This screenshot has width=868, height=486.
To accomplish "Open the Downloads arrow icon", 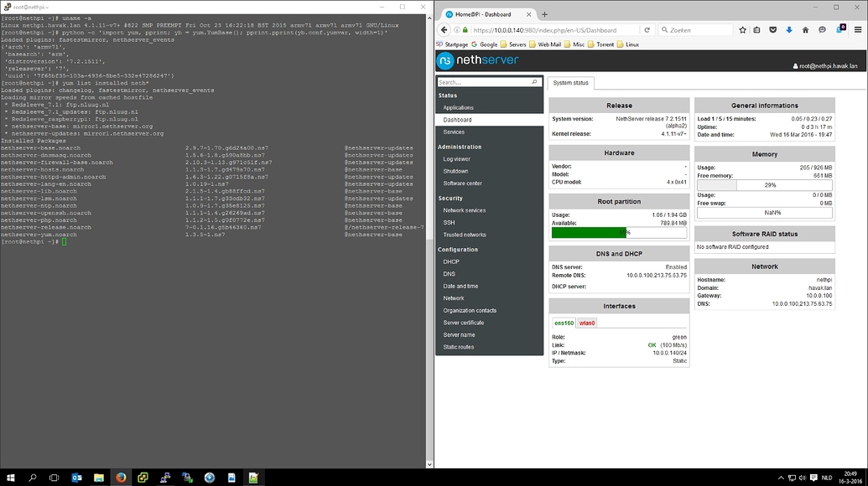I will [x=789, y=29].
